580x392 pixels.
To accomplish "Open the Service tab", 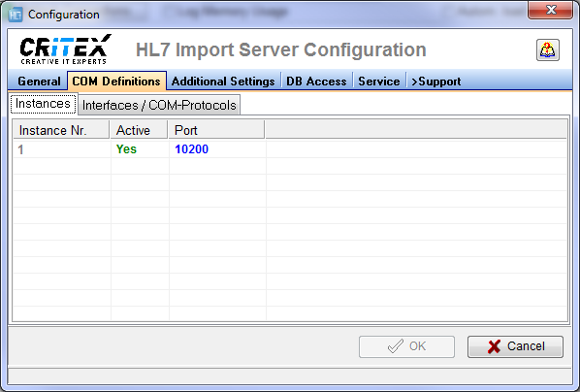I will coord(379,82).
